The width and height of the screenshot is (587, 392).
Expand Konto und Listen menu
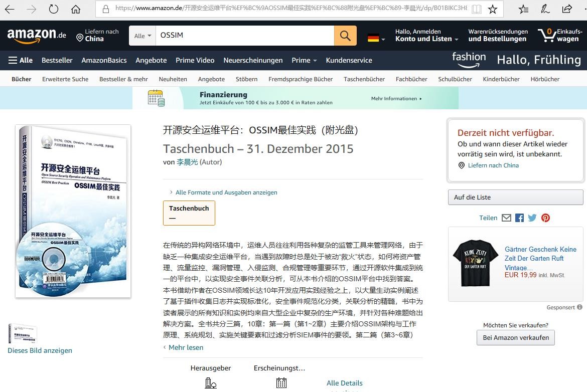point(426,35)
